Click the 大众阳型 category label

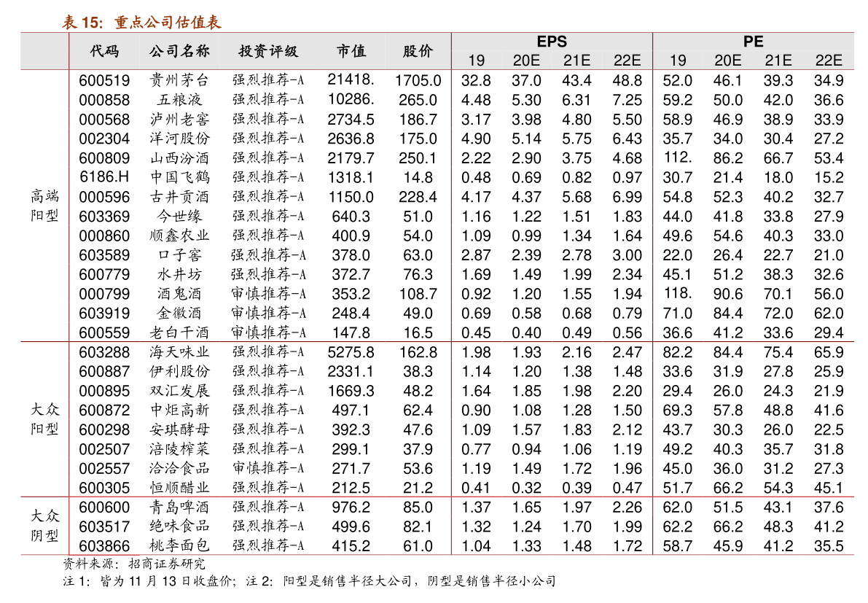[x=45, y=419]
